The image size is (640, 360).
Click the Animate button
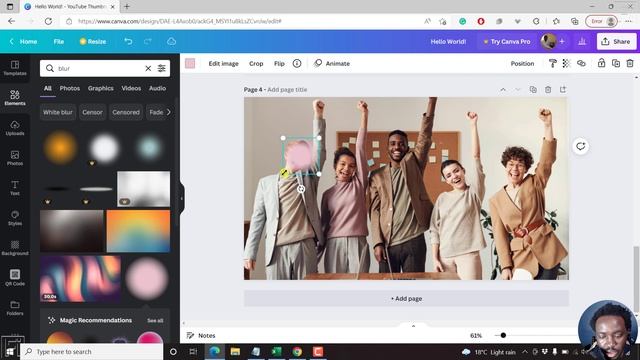tap(332, 63)
